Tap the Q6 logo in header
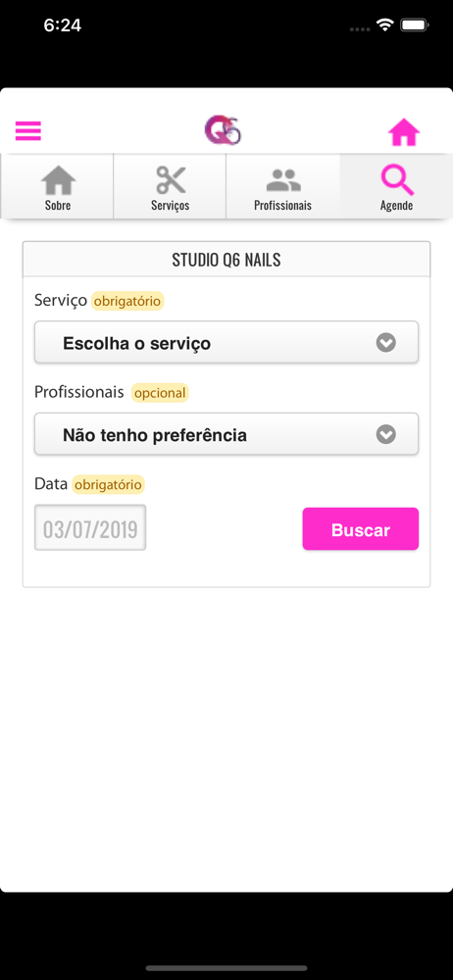Image resolution: width=453 pixels, height=980 pixels. click(223, 130)
